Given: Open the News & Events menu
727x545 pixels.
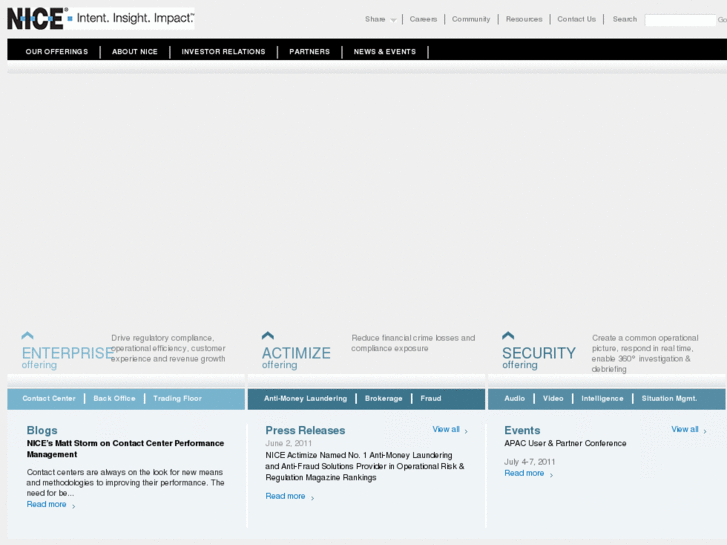Looking at the screenshot, I should click(x=385, y=51).
